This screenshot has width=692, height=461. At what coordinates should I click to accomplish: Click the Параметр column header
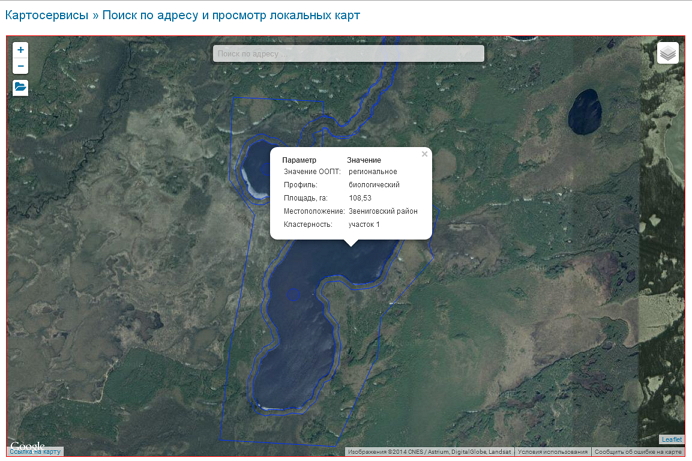click(x=299, y=160)
